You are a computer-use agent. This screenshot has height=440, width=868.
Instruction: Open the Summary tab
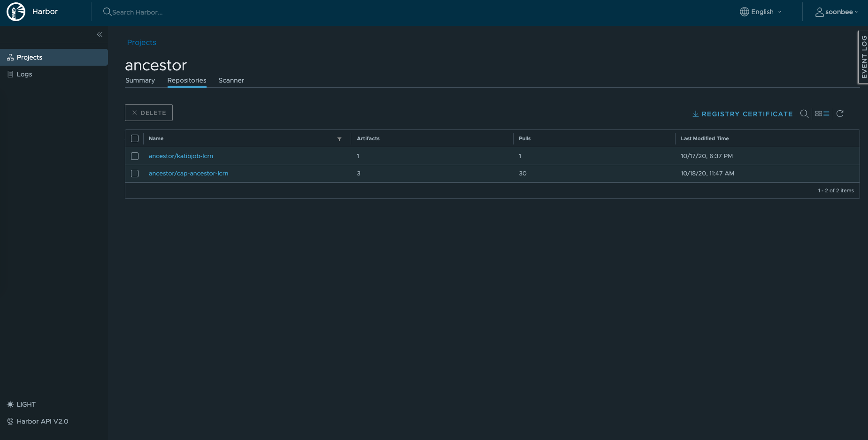(140, 80)
